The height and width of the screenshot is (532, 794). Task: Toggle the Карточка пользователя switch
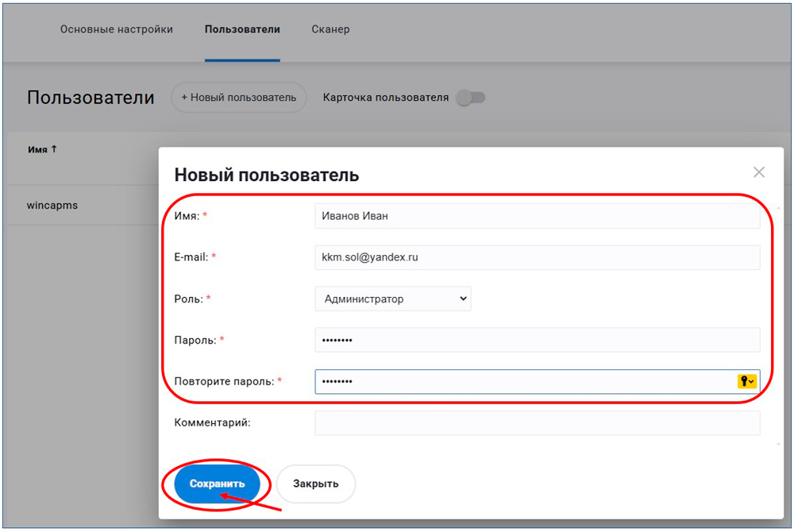click(470, 98)
